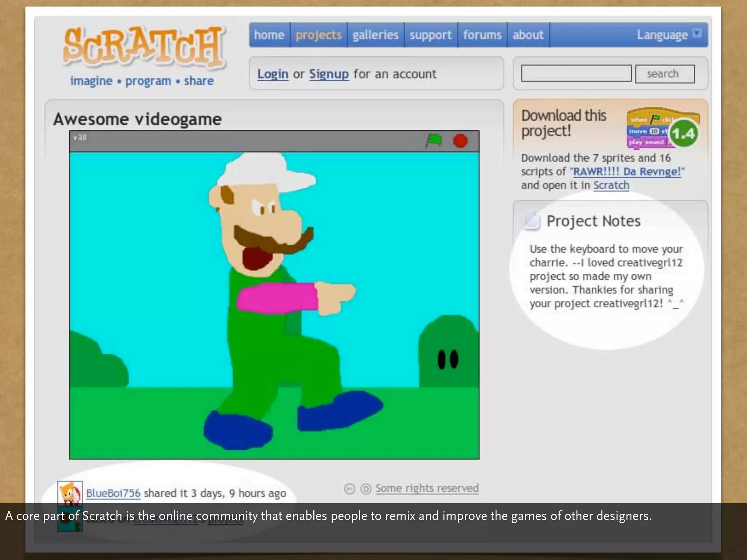Open the Some rights reserved license link

click(x=427, y=488)
